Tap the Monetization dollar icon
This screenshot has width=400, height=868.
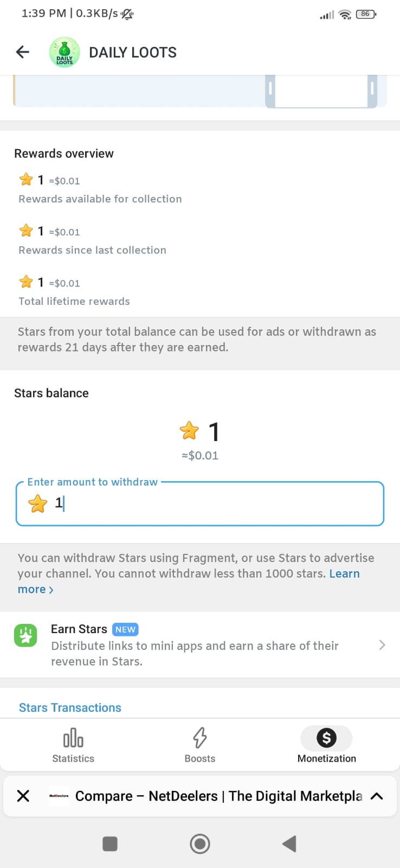326,738
